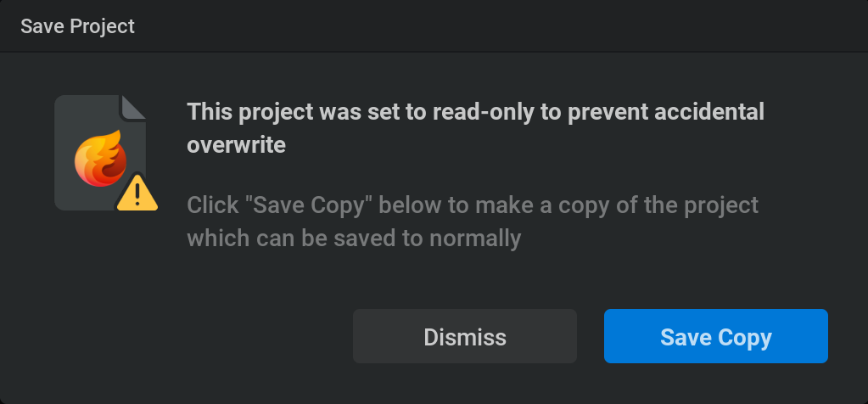Click the "Save Project" dialog title text
This screenshot has height=404, width=868.
tap(77, 26)
